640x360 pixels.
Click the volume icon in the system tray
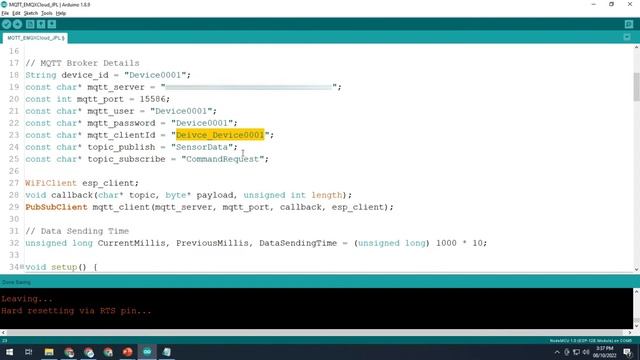tap(586, 352)
